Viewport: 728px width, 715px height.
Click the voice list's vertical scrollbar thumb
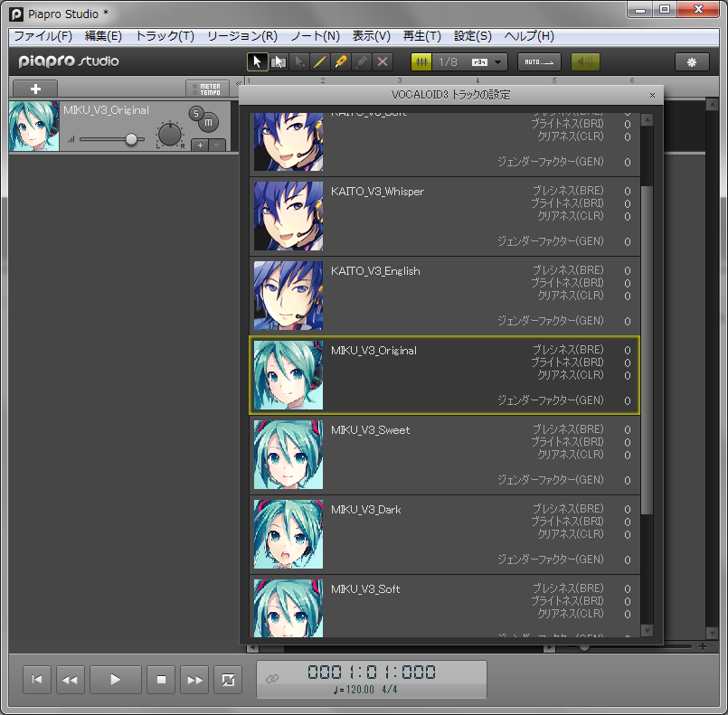coord(647,350)
